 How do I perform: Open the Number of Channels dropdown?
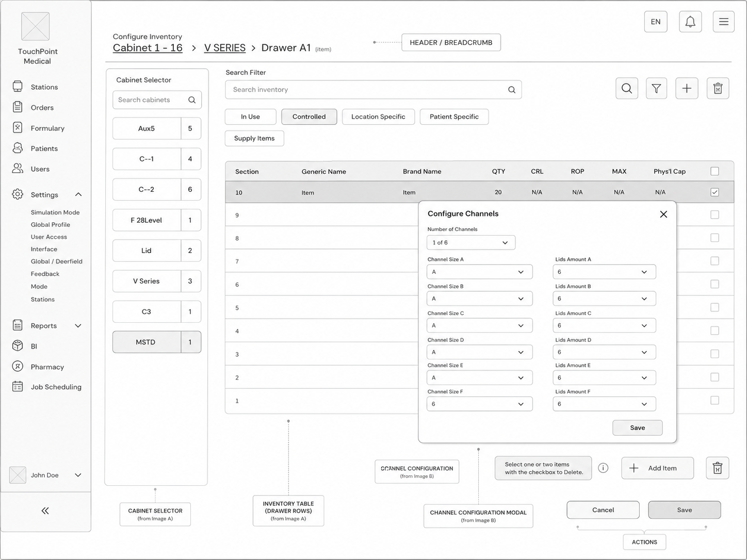click(471, 242)
